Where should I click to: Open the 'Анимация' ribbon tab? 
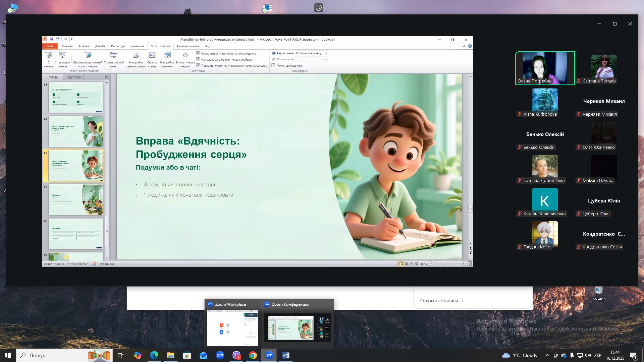tap(138, 46)
